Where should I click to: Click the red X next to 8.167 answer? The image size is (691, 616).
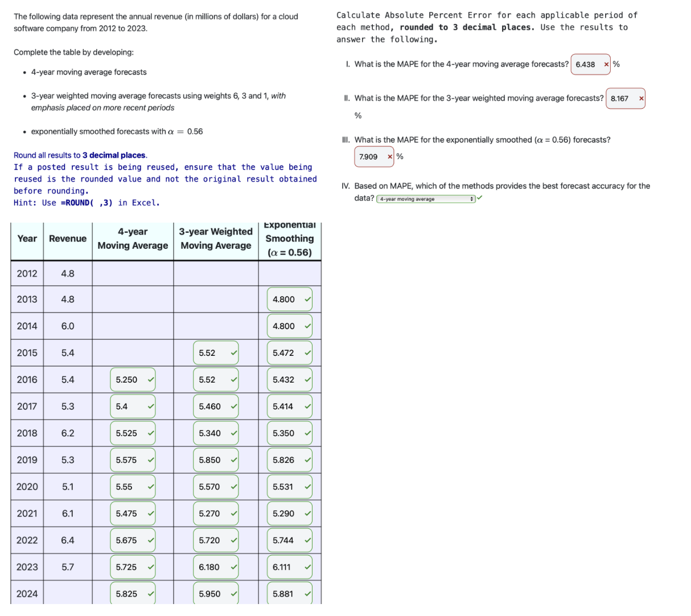click(x=642, y=98)
